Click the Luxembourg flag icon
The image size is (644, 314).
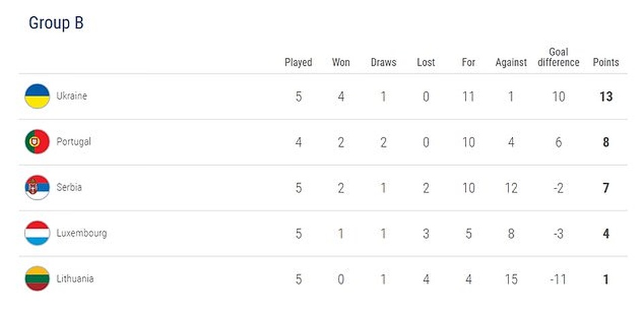pos(37,233)
